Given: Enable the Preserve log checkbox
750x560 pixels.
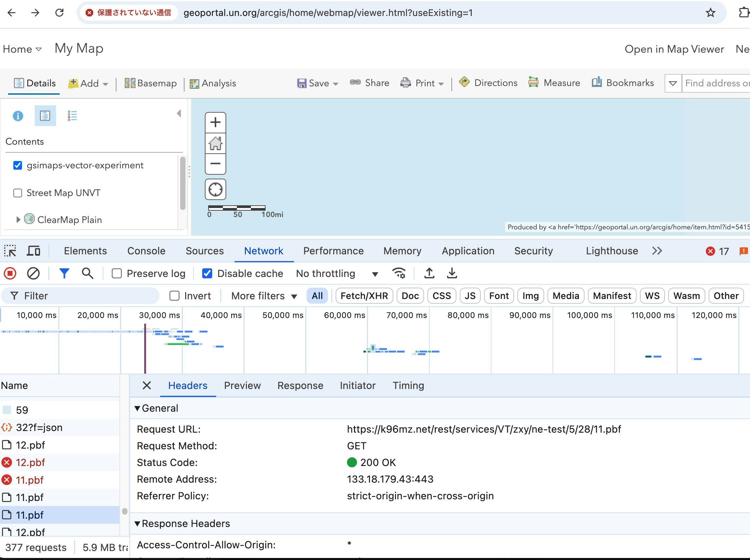Looking at the screenshot, I should 117,273.
